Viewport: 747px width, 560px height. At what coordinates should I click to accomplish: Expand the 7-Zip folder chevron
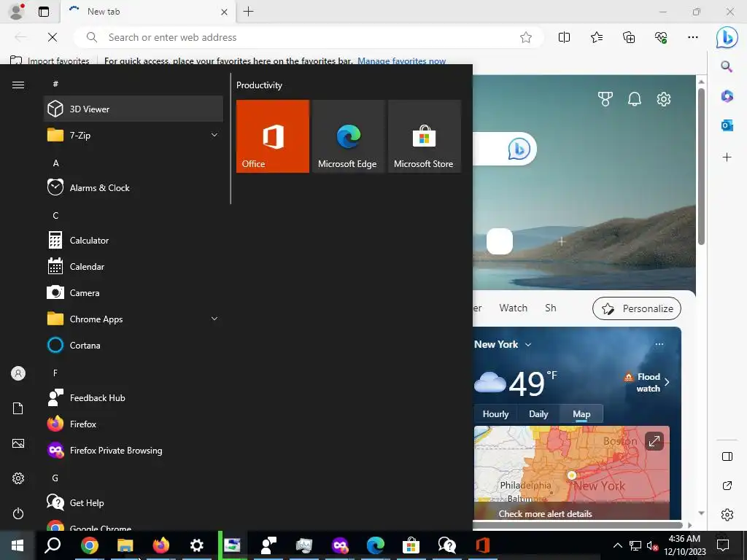pyautogui.click(x=214, y=135)
